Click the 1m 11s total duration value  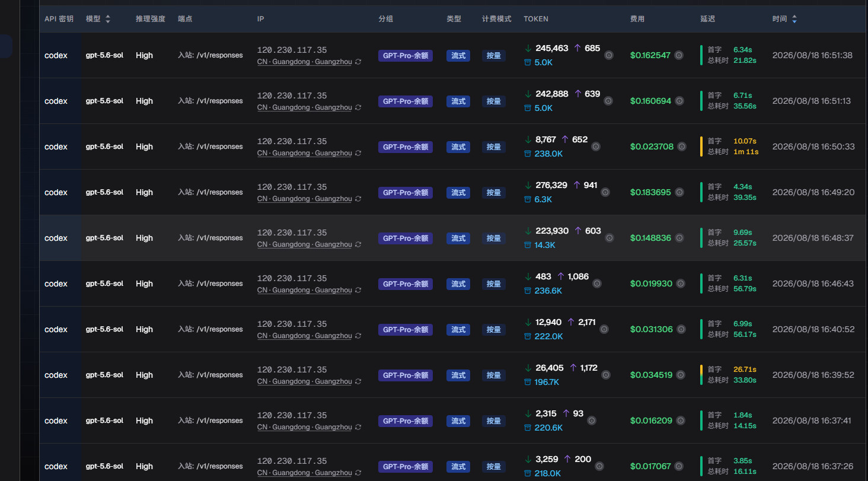[746, 152]
